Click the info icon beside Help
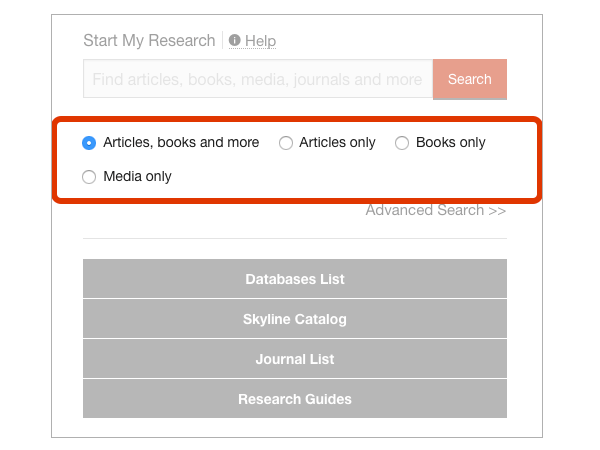Image resolution: width=600 pixels, height=450 pixels. coord(235,41)
